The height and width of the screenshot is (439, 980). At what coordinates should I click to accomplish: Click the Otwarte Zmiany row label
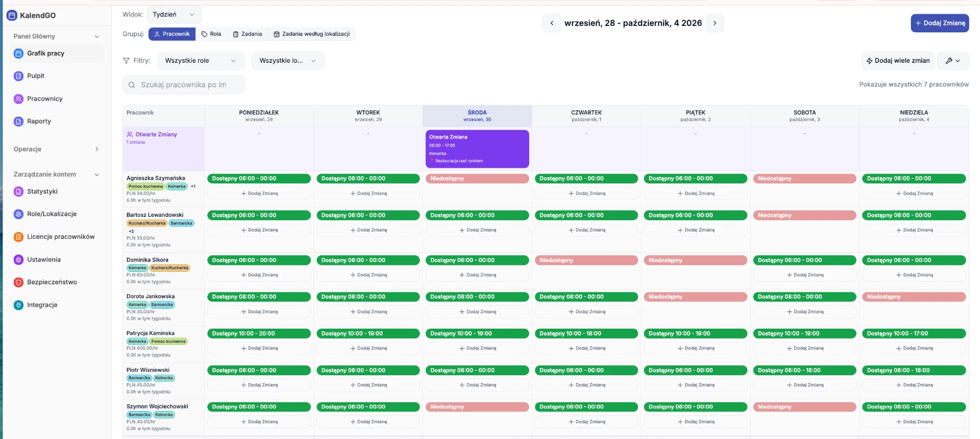(156, 134)
